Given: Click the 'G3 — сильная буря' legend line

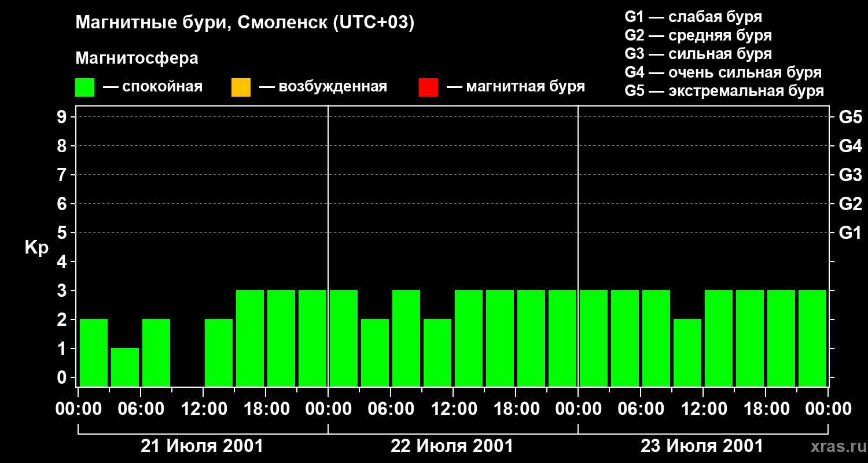Looking at the screenshot, I should click(698, 54).
